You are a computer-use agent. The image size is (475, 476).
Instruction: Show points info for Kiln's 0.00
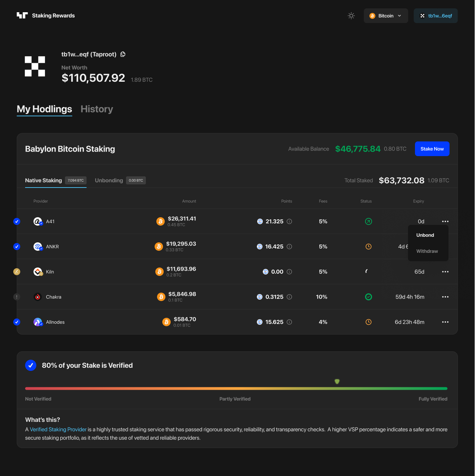(x=289, y=272)
